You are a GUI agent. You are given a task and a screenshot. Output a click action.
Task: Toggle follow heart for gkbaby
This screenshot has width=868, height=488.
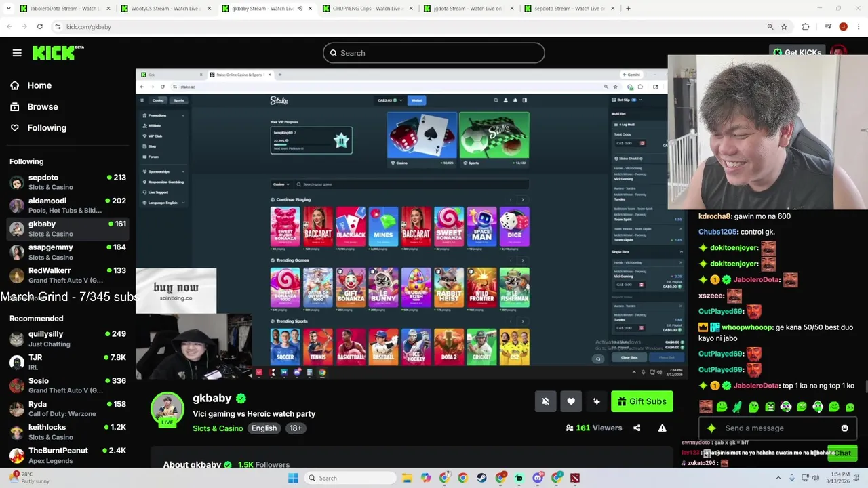571,401
